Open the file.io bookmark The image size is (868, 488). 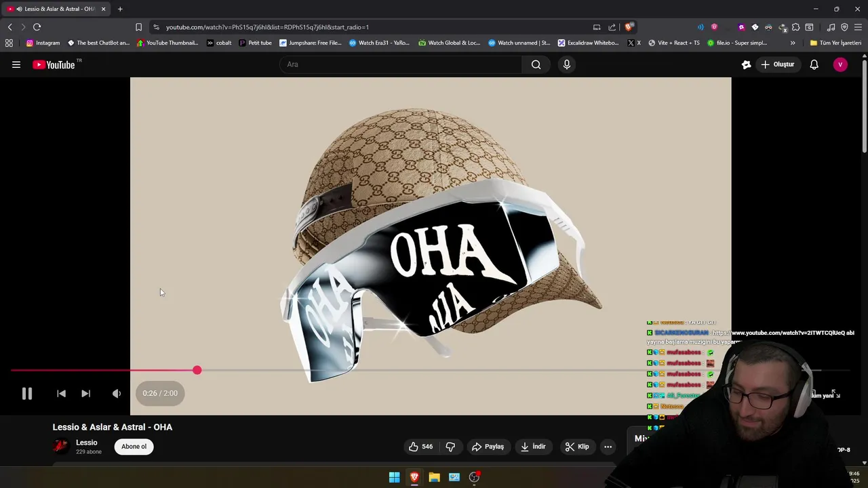(x=737, y=43)
